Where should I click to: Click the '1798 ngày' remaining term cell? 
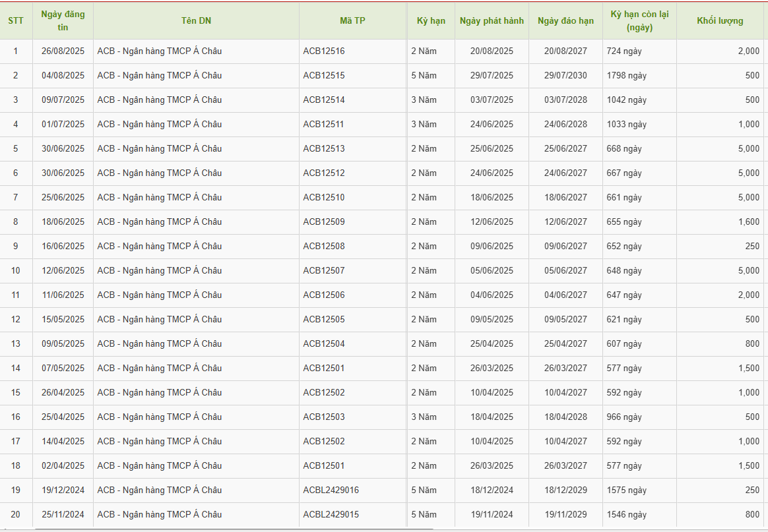(x=627, y=76)
